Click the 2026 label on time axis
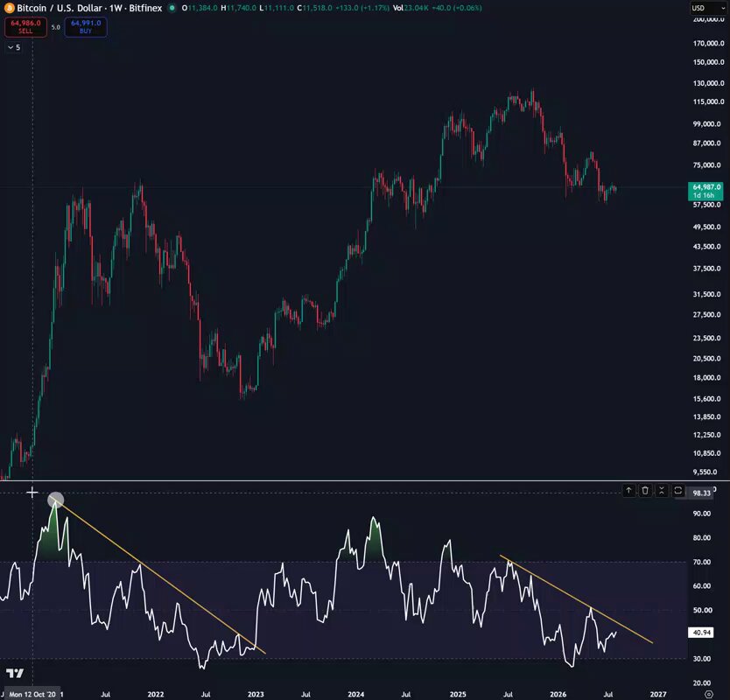 click(x=558, y=694)
